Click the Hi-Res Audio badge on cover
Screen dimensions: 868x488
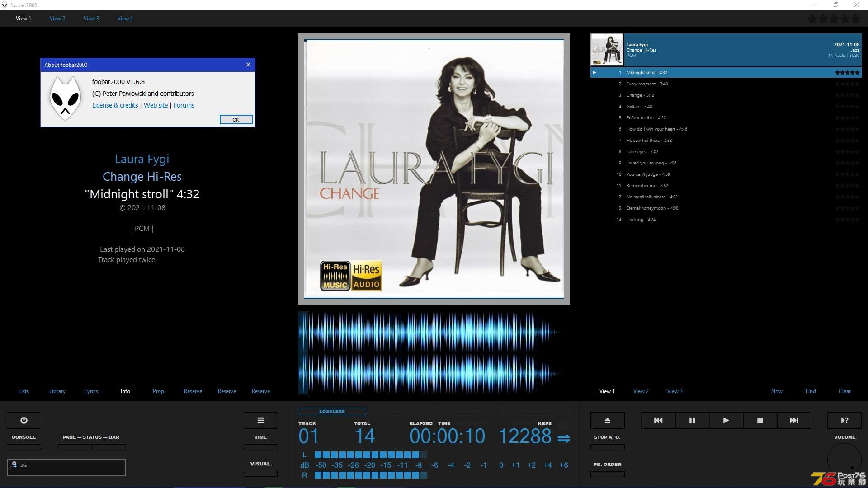pos(366,276)
